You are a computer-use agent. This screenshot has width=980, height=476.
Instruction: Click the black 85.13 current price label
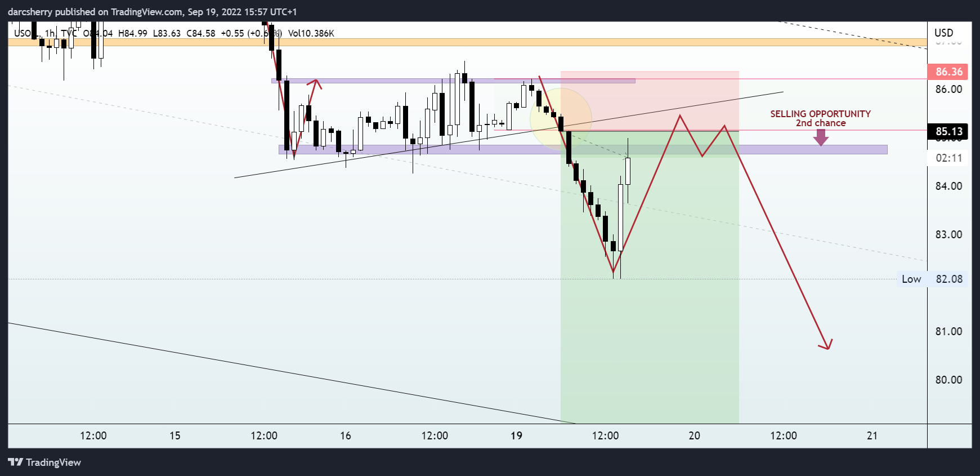point(948,131)
